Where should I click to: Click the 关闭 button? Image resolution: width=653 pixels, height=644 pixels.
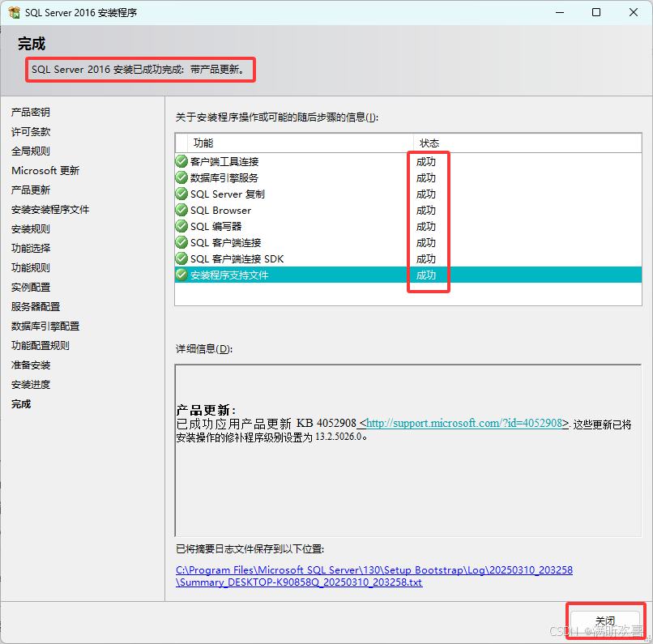click(604, 621)
